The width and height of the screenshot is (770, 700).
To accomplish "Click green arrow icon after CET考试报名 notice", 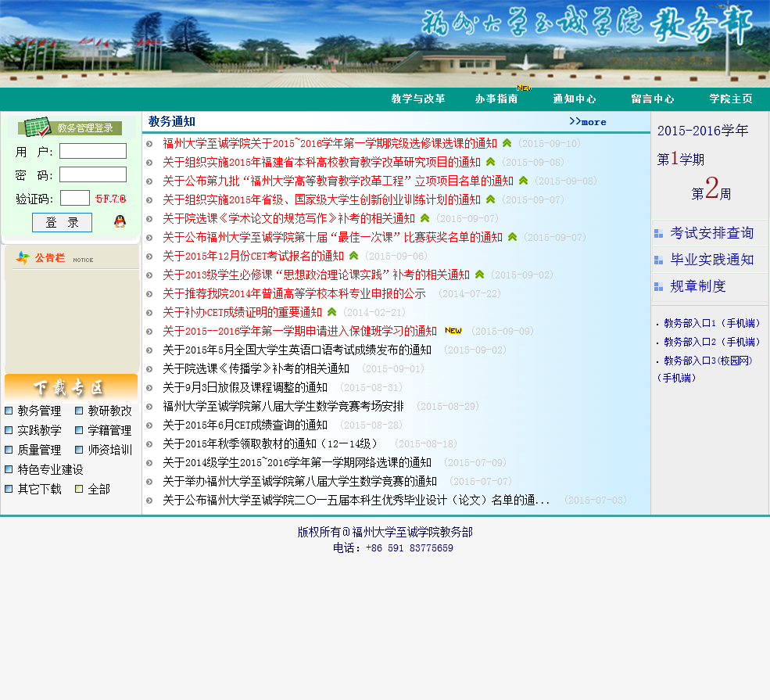I will 354,256.
